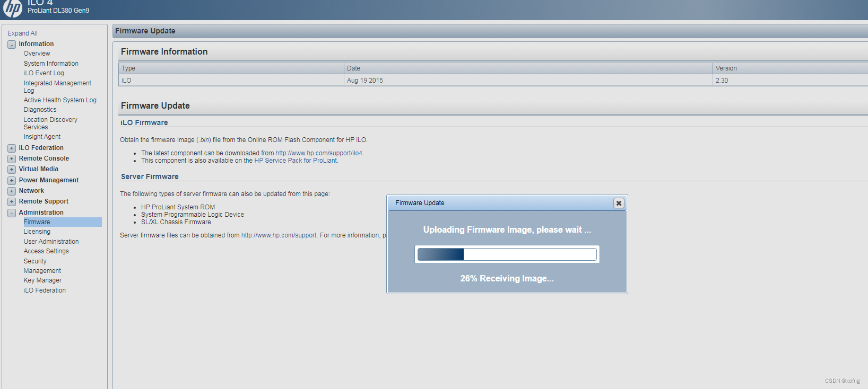The width and height of the screenshot is (868, 389).
Task: Follow the www.hp.com/support link
Action: click(x=279, y=235)
